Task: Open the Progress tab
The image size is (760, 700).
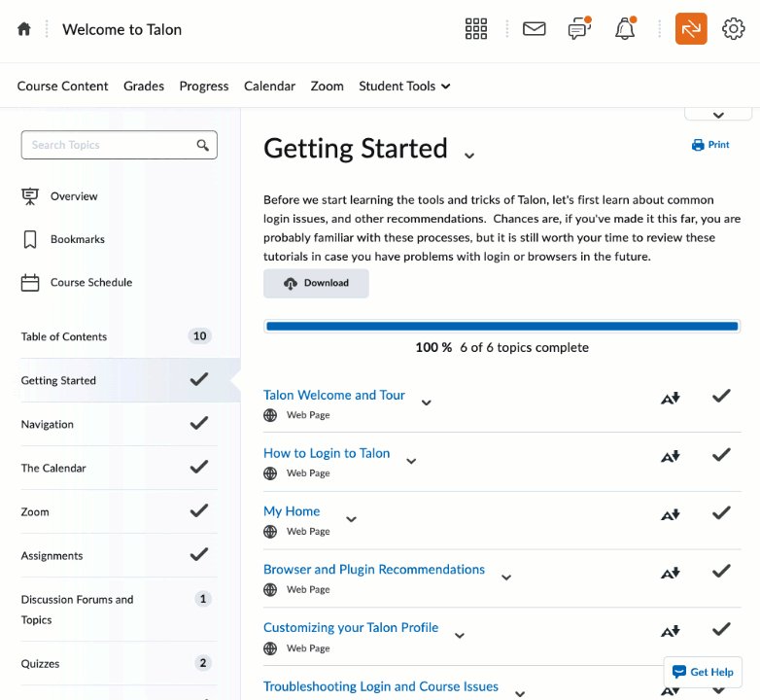Action: [204, 87]
